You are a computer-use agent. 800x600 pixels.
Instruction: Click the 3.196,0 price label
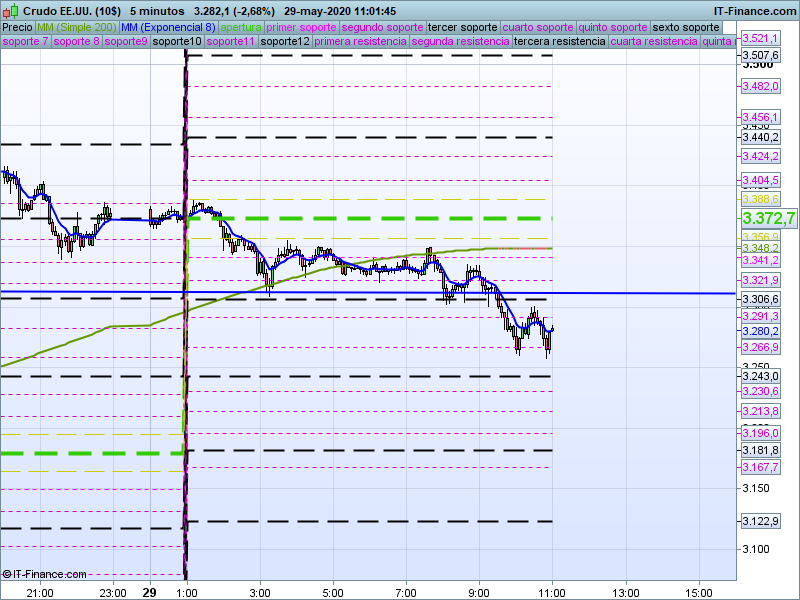(760, 433)
